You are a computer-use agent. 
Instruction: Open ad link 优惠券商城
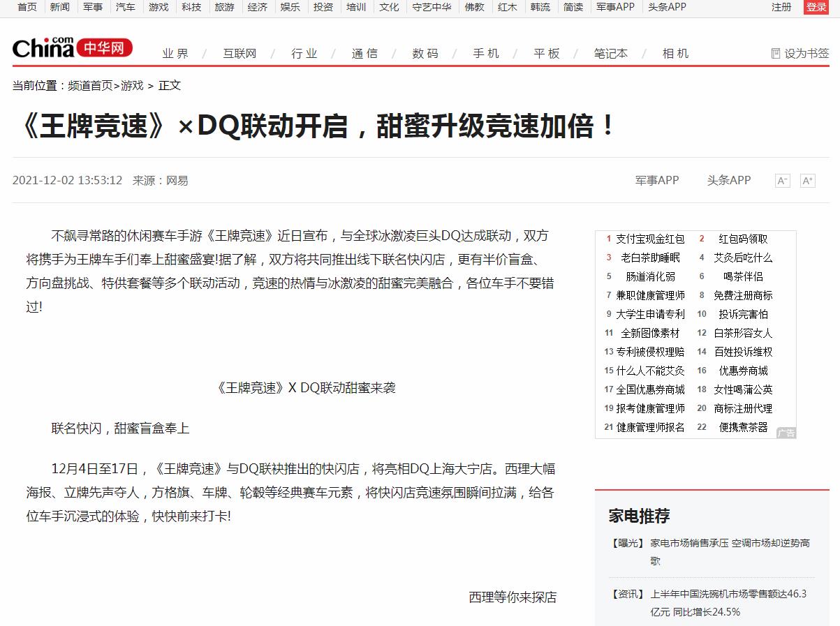pyautogui.click(x=743, y=371)
